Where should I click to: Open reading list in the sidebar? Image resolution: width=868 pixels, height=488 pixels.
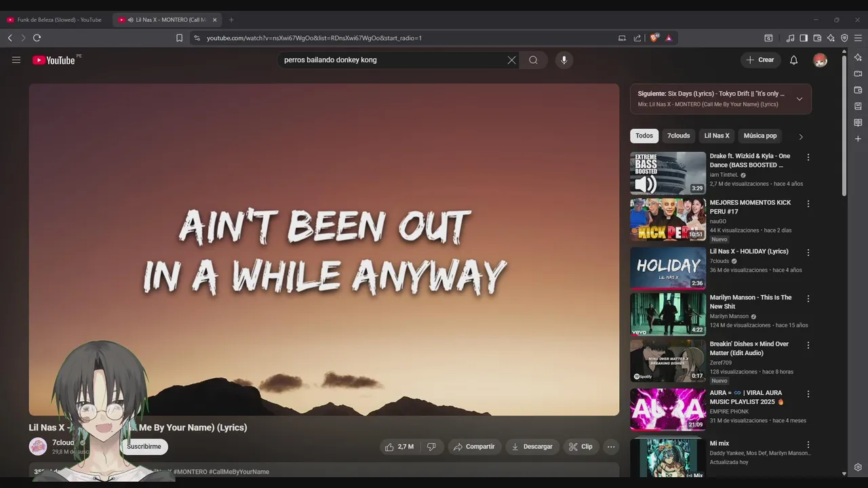click(x=858, y=123)
